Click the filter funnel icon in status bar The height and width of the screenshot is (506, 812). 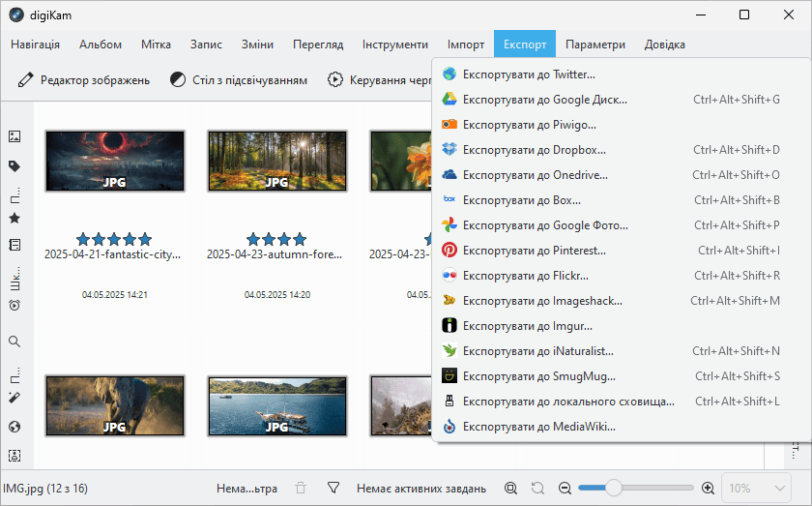pos(333,489)
